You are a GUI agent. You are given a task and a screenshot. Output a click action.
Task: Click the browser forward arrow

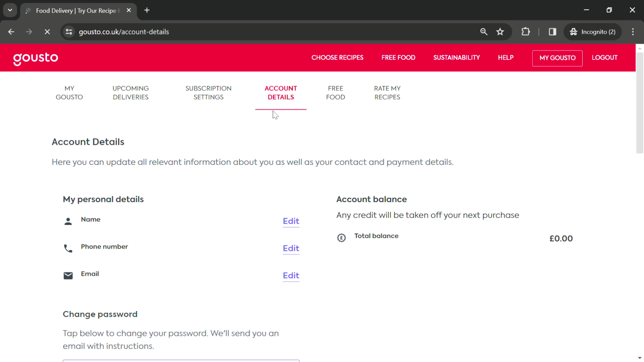(29, 32)
